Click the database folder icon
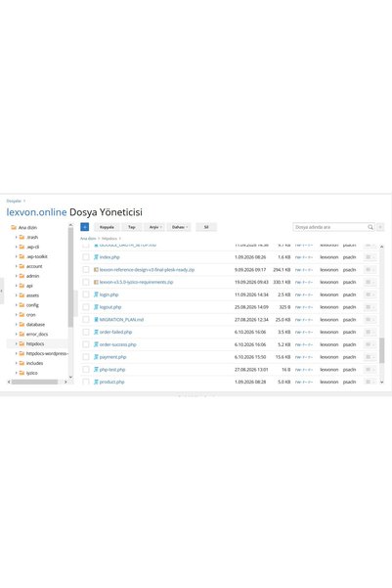 coord(22,325)
